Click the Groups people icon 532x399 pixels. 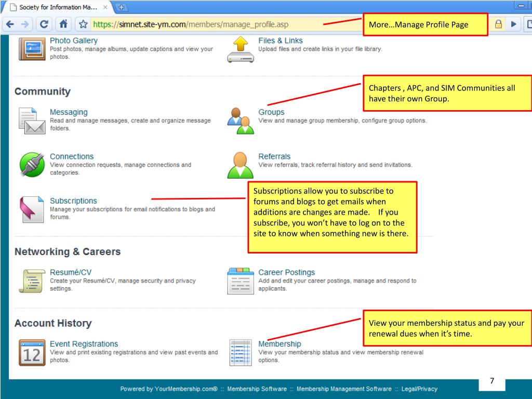241,121
